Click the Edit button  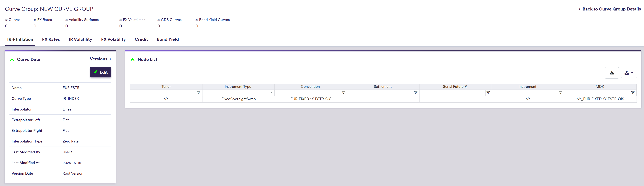pyautogui.click(x=101, y=72)
